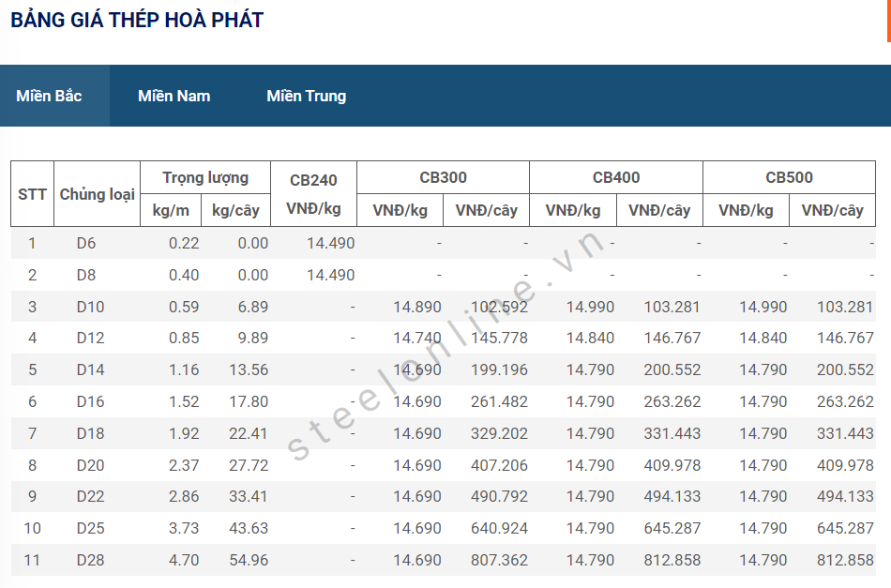Select the D25 cell

coord(90,528)
